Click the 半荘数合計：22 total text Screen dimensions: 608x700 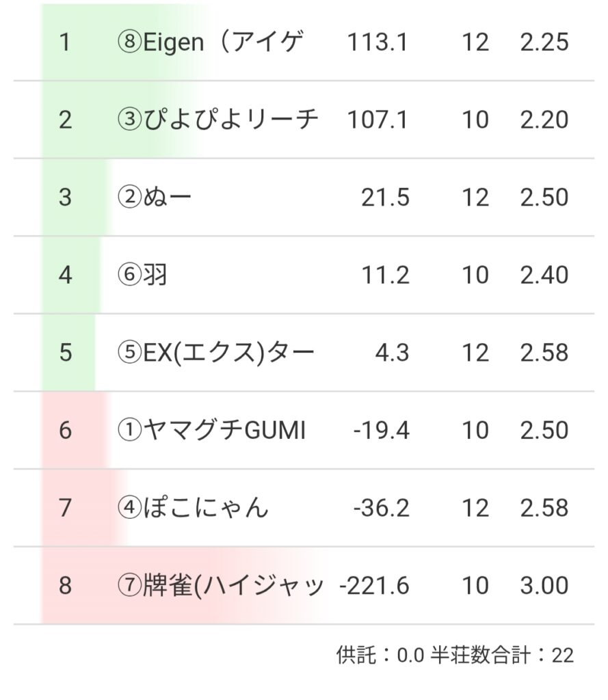pos(502,655)
